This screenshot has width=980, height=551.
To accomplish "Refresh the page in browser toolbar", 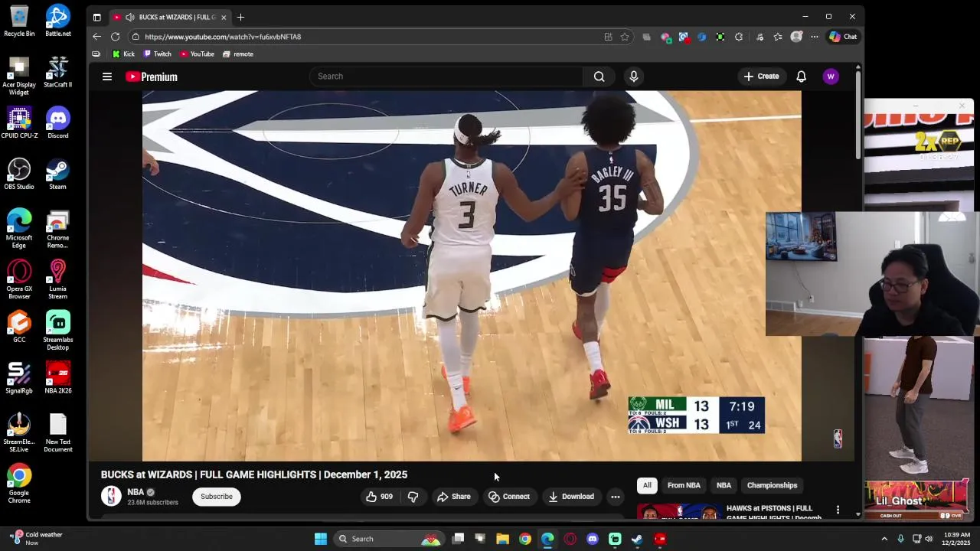I will coord(115,37).
